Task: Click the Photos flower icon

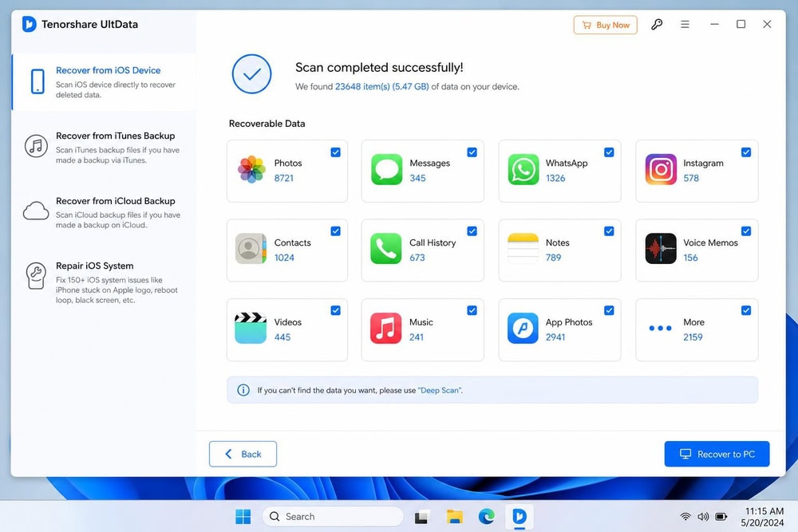Action: point(251,169)
